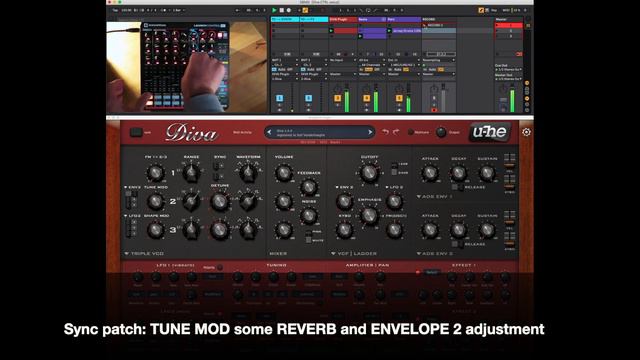Viewport: 640px width, 360px height.
Task: Stop playback with Ableton's Stop button
Action: pyautogui.click(x=282, y=10)
